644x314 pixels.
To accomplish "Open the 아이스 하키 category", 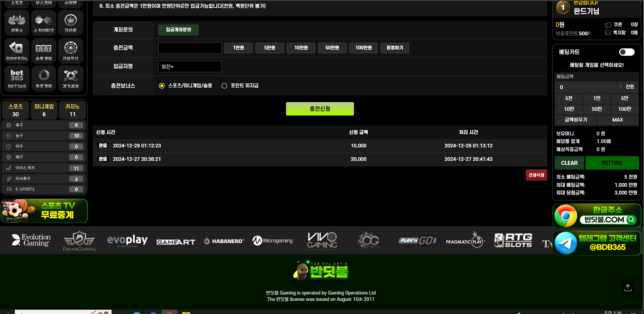I will (x=44, y=168).
